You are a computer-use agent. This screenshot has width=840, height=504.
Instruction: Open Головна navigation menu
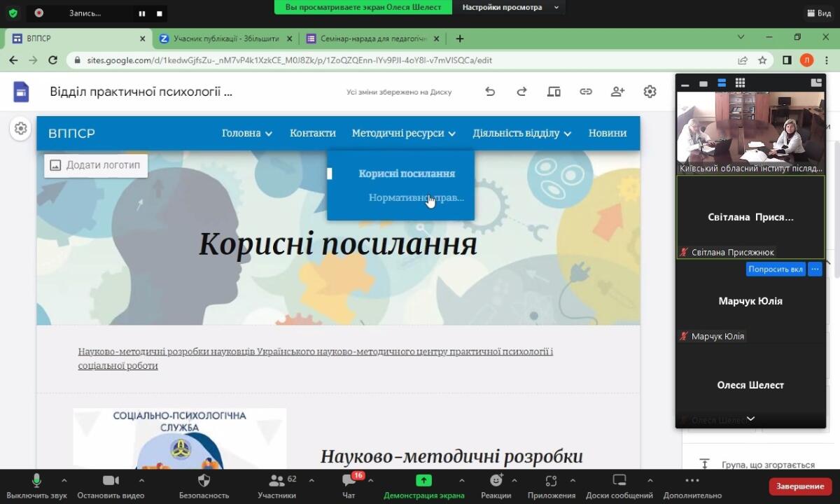(x=247, y=133)
